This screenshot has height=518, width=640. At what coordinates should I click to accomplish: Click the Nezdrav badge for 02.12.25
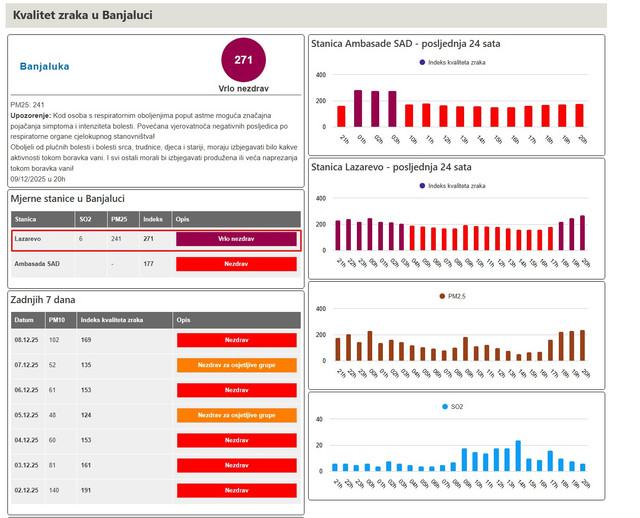click(237, 491)
